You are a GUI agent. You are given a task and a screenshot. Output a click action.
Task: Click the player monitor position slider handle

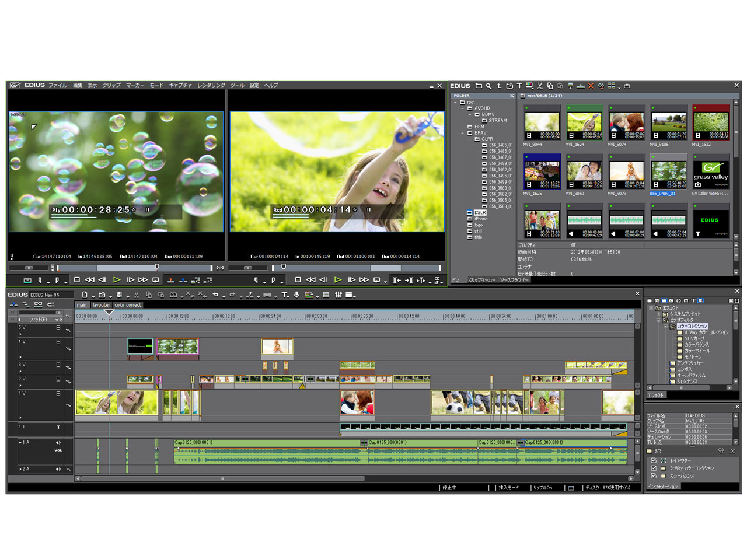click(x=156, y=267)
